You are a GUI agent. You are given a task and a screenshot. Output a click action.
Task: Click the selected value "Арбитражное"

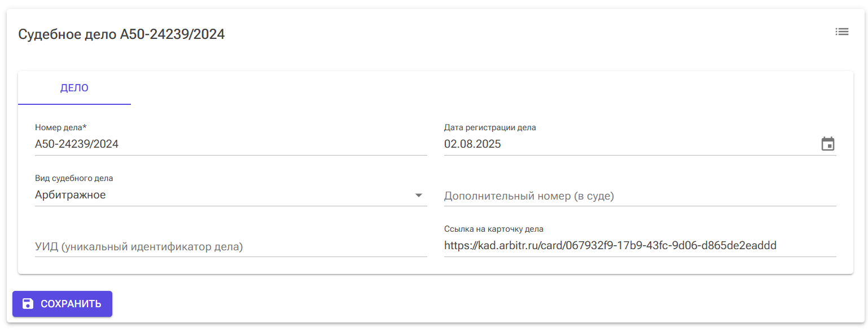click(71, 195)
